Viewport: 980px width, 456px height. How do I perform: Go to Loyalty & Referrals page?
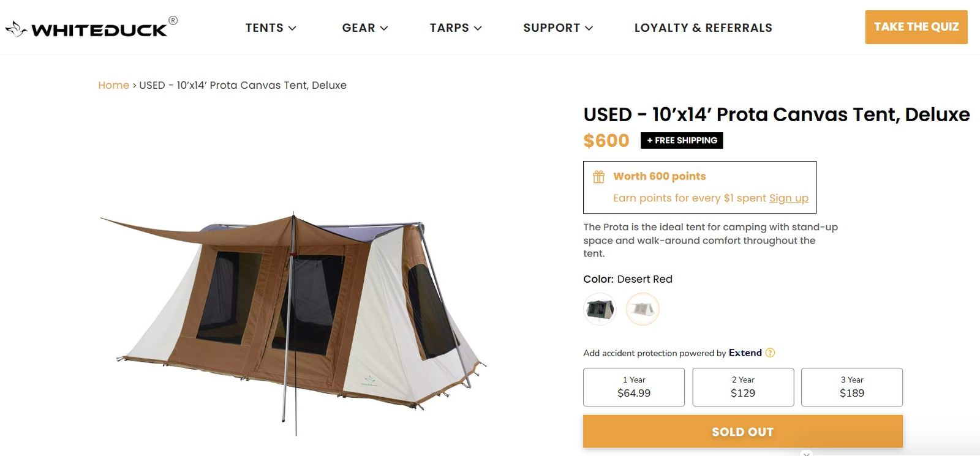(x=703, y=28)
